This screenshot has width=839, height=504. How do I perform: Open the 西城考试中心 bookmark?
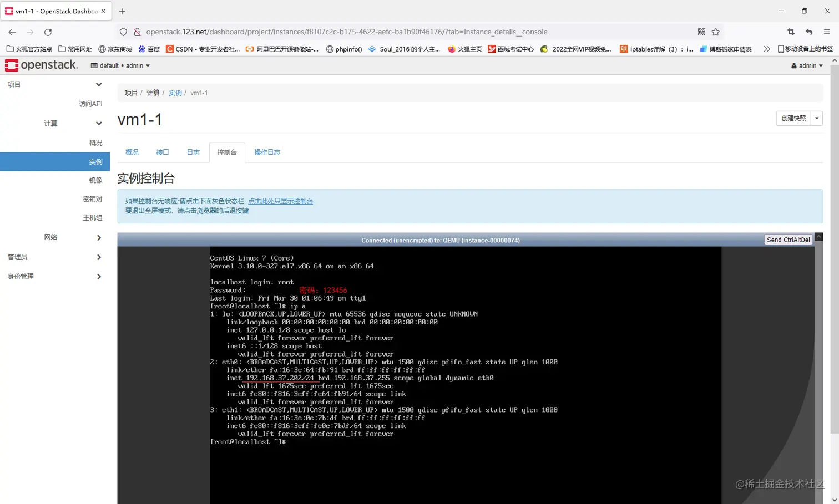511,49
